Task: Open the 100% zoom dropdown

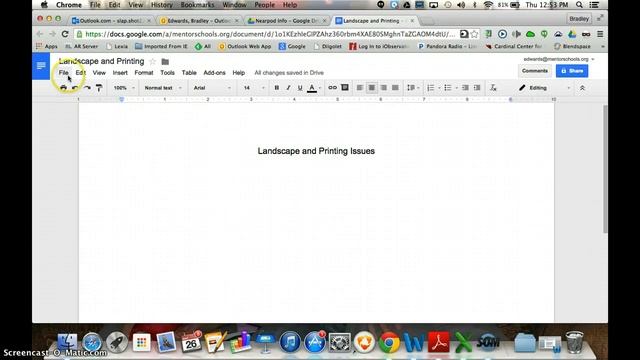Action: tap(124, 88)
